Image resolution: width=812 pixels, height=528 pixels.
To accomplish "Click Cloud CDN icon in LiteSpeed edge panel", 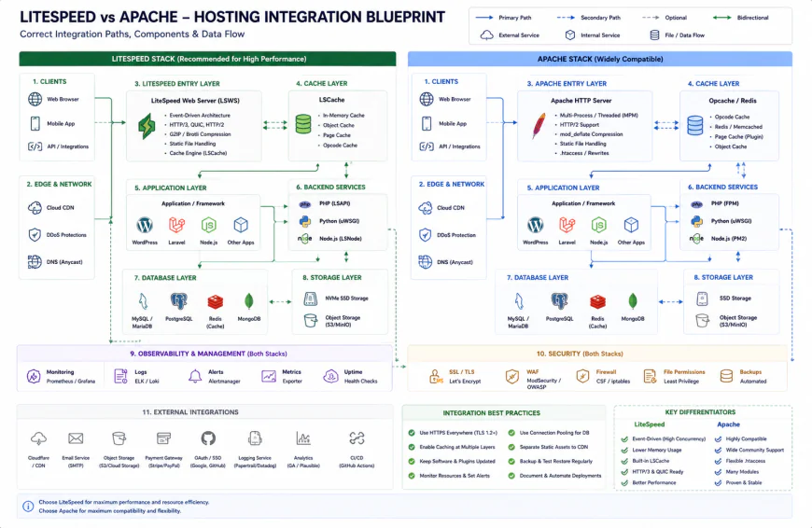I will pos(35,208).
